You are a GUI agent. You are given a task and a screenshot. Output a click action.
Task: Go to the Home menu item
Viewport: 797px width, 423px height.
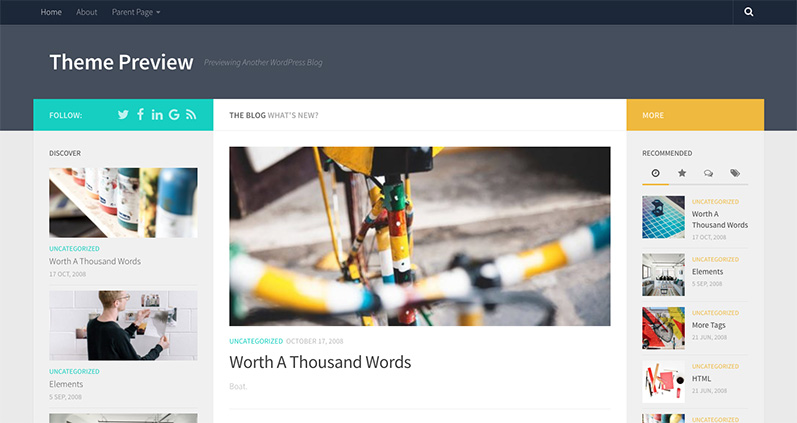51,12
